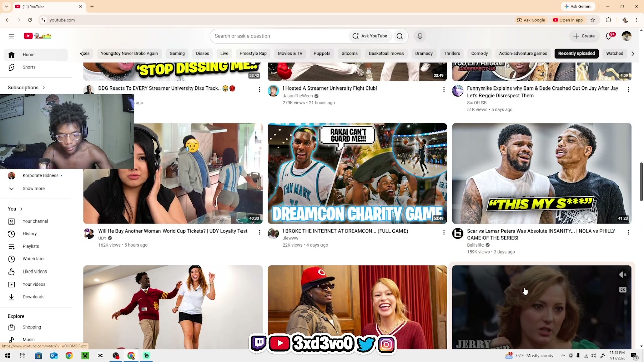The height and width of the screenshot is (362, 644).
Task: Open the Six OR SB channel link
Action: [x=476, y=103]
